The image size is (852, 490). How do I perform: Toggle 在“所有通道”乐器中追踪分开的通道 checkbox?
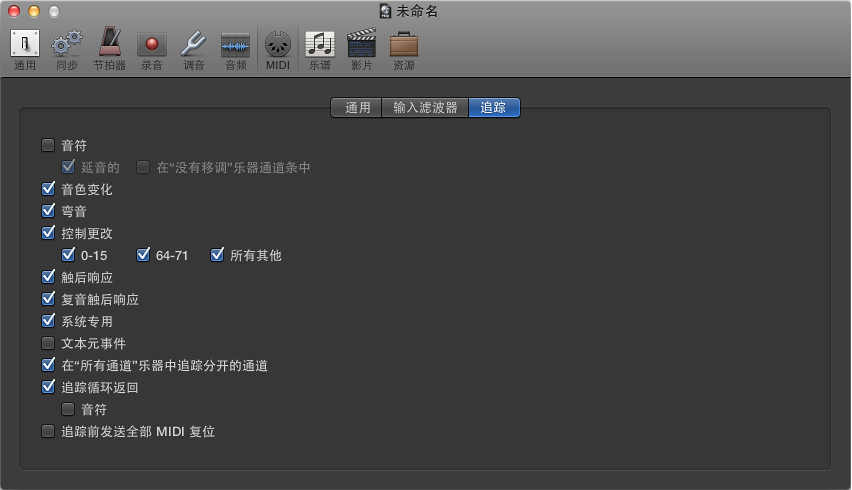click(x=48, y=365)
